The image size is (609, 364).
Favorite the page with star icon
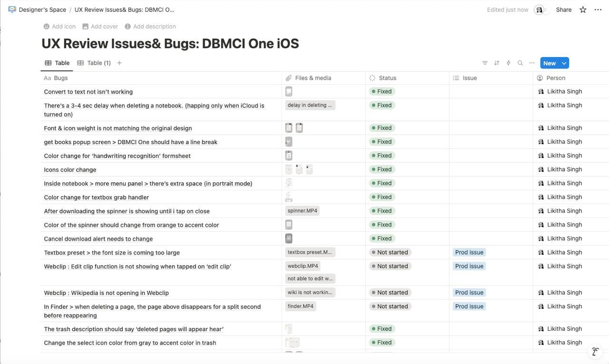583,10
